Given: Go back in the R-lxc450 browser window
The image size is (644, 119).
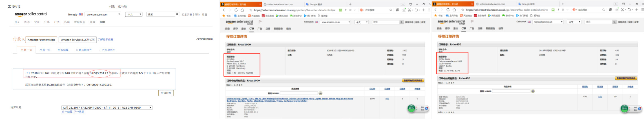Looking at the screenshot, I should click(436, 10).
